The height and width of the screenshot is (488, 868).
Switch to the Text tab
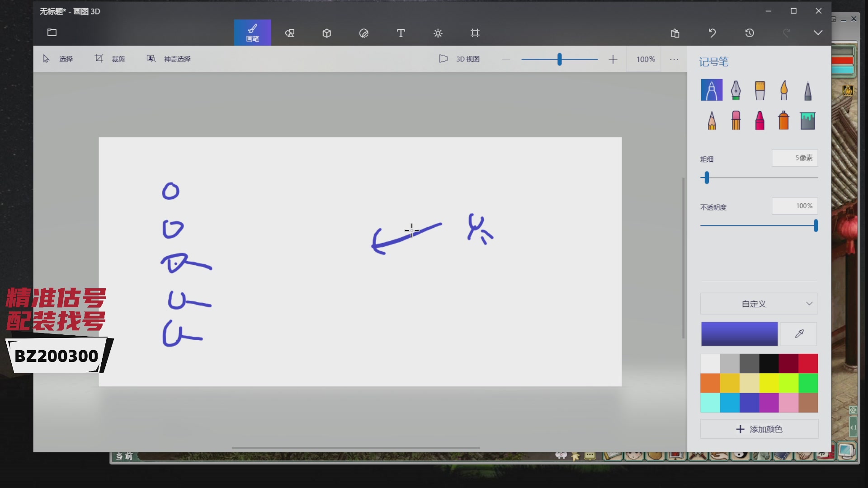(401, 33)
